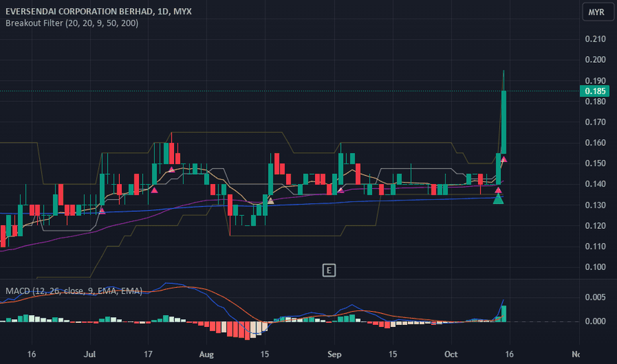The image size is (617, 364).
Task: Click the 0.100 price scale label
Action: pos(595,267)
